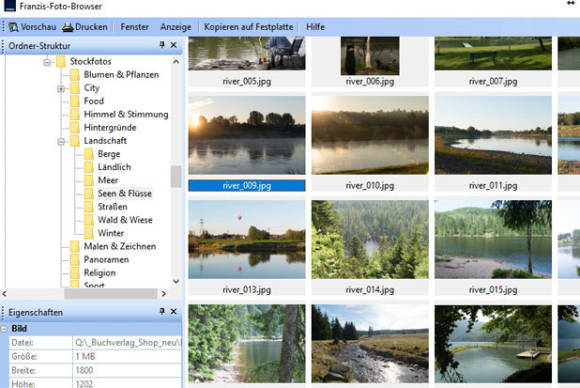Close the Ordner-Struktur panel
The width and height of the screenshot is (580, 388).
(173, 45)
